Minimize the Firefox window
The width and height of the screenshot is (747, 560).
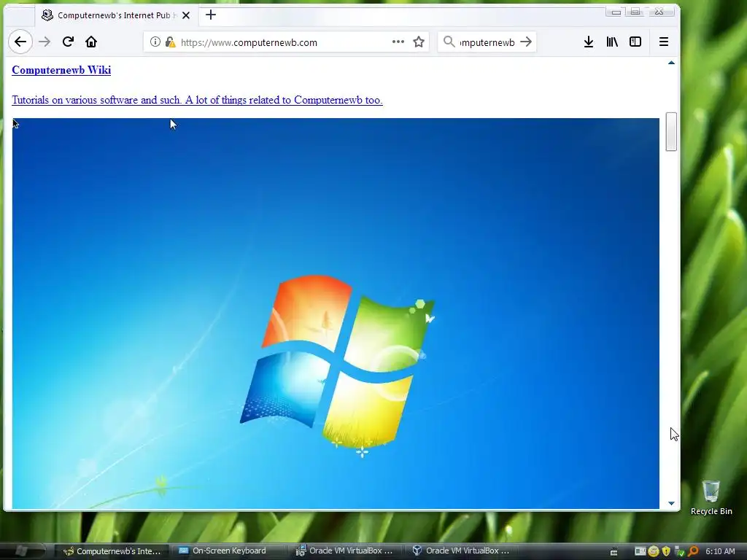point(616,12)
